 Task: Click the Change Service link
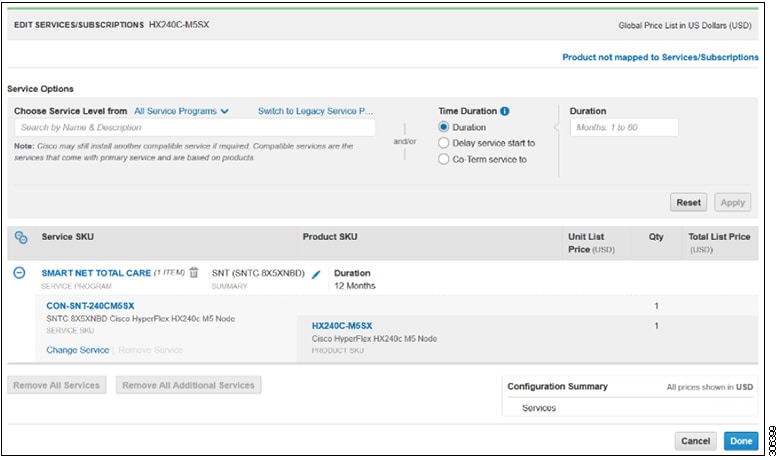pos(78,350)
